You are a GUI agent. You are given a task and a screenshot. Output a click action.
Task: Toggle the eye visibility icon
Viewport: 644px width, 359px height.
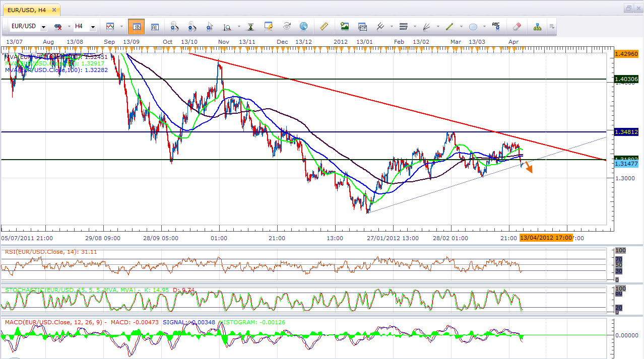287,26
